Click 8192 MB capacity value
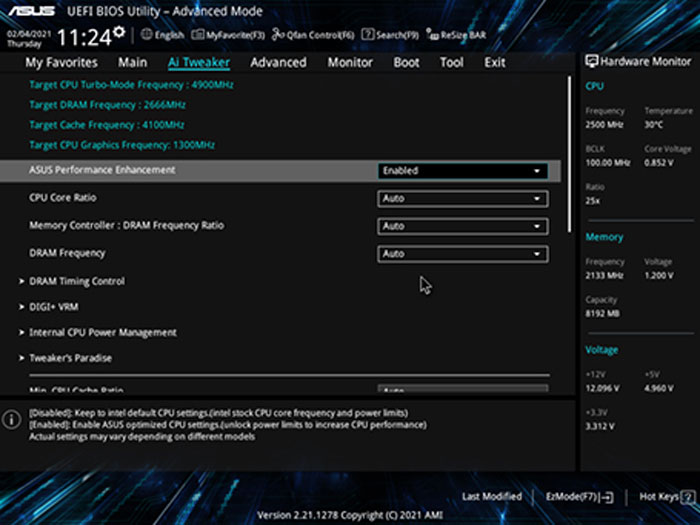The height and width of the screenshot is (525, 700). (x=602, y=314)
